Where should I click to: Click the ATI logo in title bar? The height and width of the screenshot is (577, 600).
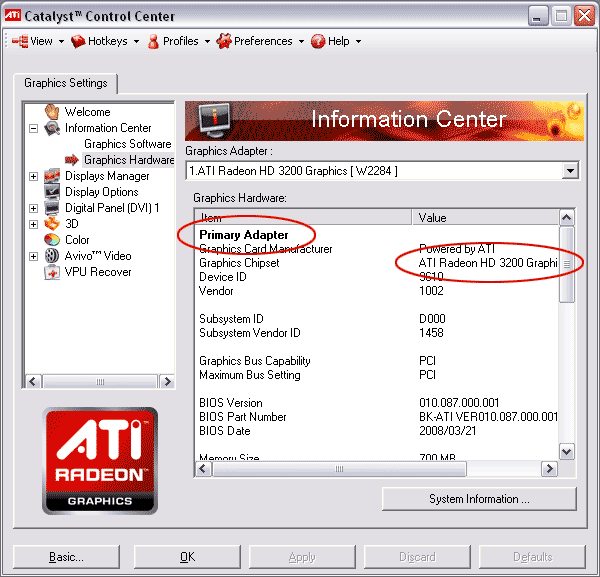tap(13, 15)
